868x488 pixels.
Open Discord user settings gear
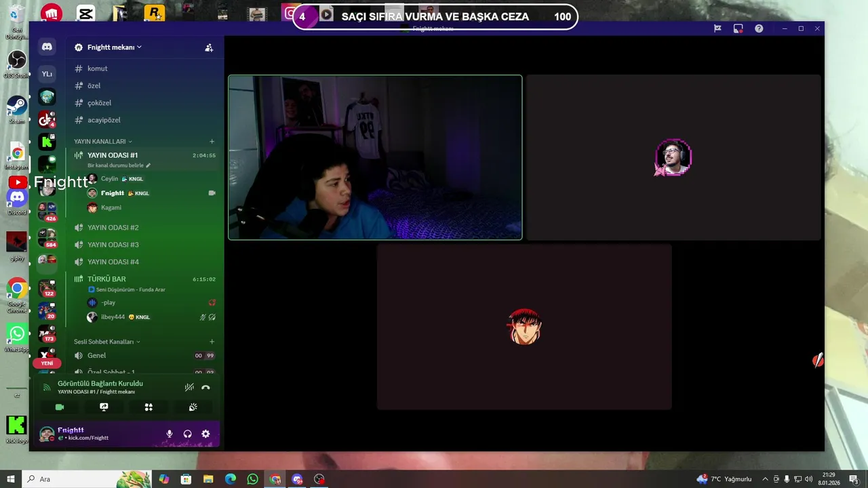click(205, 434)
